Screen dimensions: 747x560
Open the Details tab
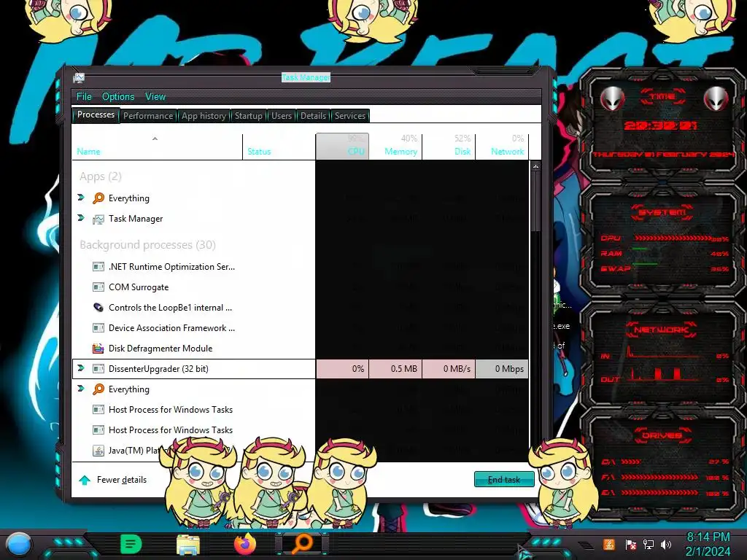[x=313, y=116]
